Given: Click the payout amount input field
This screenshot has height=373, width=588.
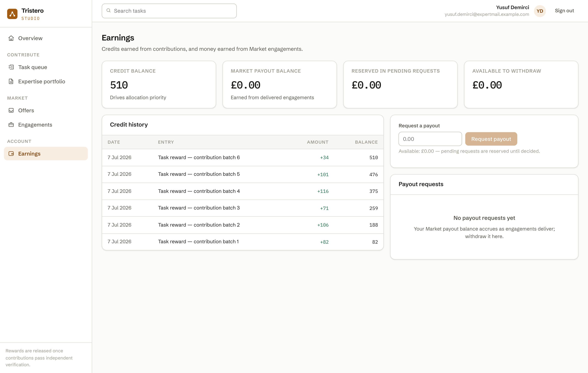Looking at the screenshot, I should pos(430,139).
